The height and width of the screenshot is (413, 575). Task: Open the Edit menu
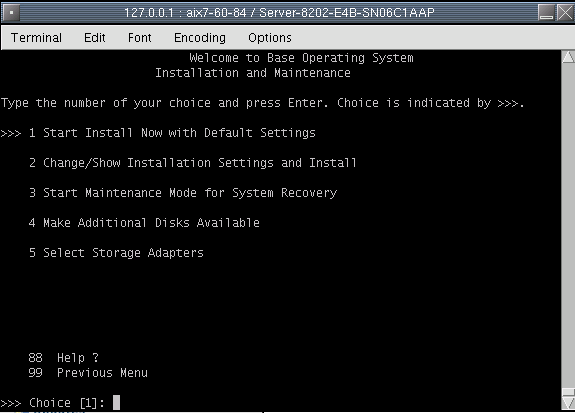95,38
